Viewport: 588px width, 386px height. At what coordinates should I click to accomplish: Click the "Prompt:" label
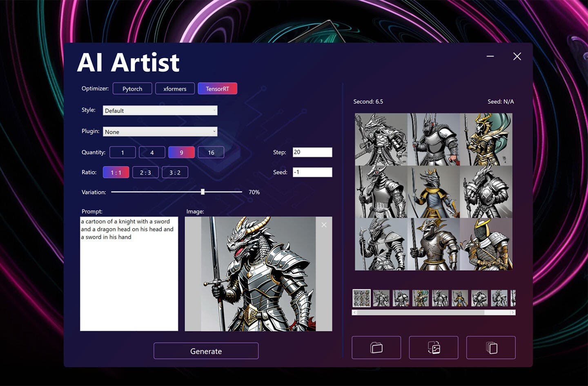pyautogui.click(x=92, y=212)
